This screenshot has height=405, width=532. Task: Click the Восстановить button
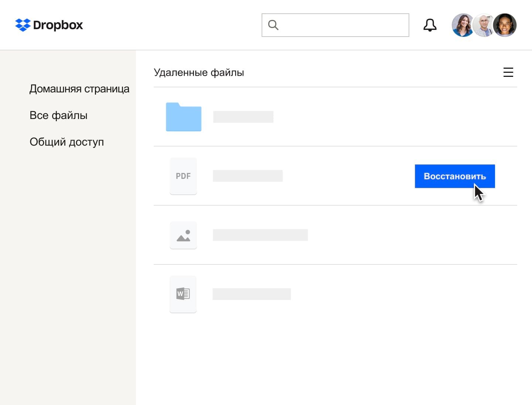pyautogui.click(x=455, y=176)
